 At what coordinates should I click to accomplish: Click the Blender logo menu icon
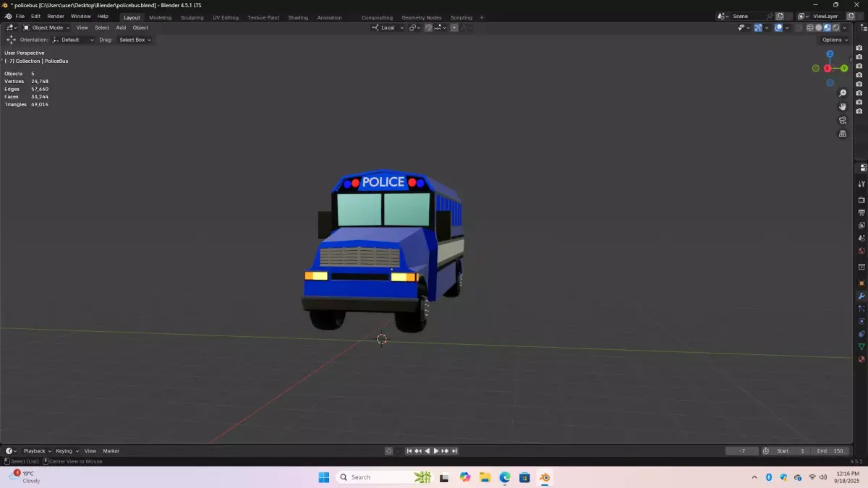coord(8,17)
